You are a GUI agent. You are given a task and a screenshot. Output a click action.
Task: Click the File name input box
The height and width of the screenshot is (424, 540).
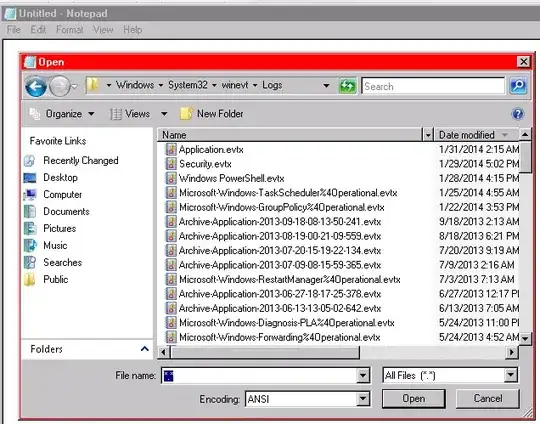click(259, 375)
